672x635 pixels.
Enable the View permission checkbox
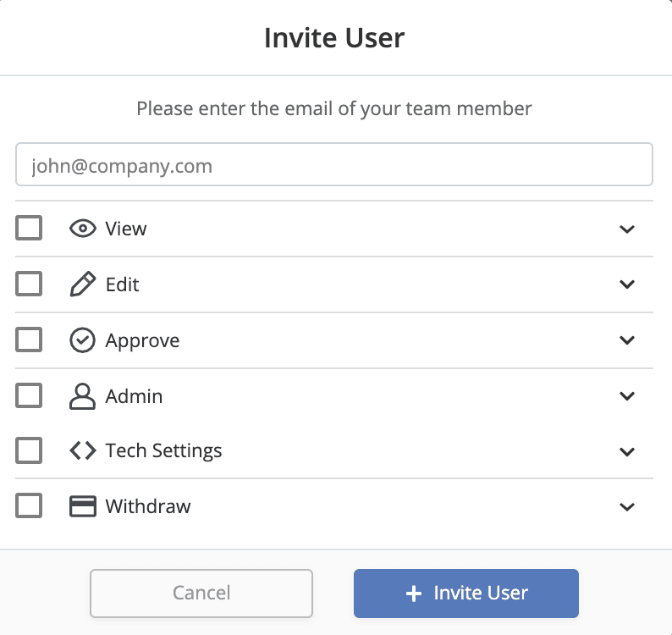pyautogui.click(x=29, y=229)
